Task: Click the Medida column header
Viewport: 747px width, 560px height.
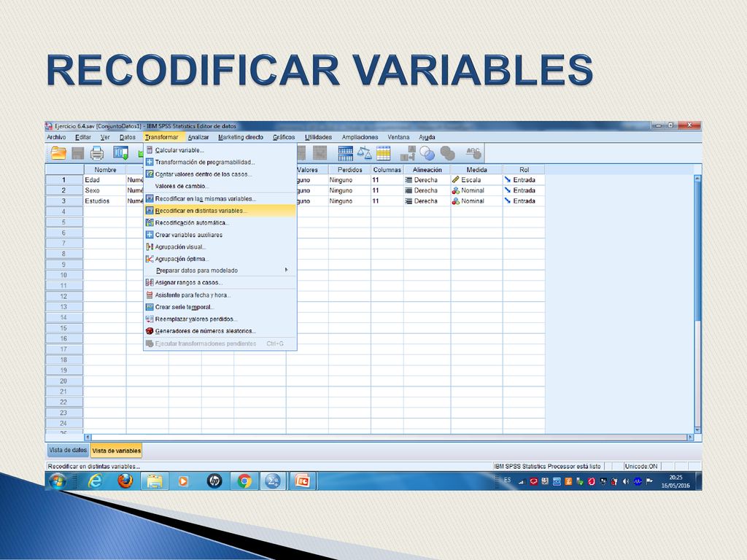Action: [x=476, y=169]
